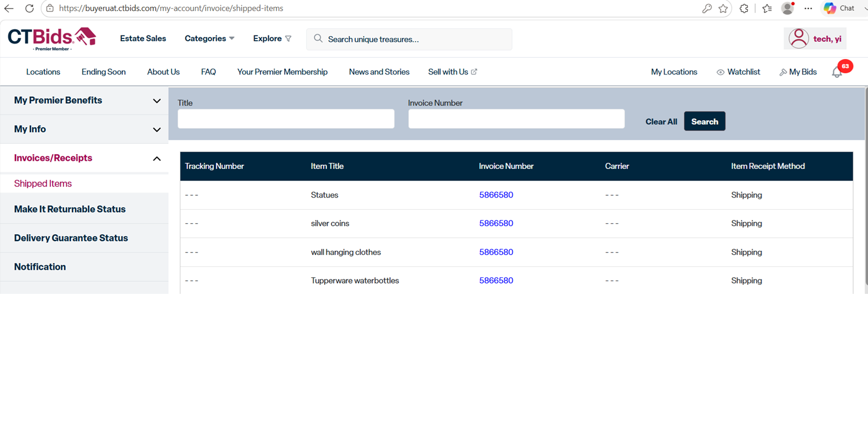This screenshot has width=868, height=425.
Task: Go to My Locations
Action: pyautogui.click(x=674, y=72)
